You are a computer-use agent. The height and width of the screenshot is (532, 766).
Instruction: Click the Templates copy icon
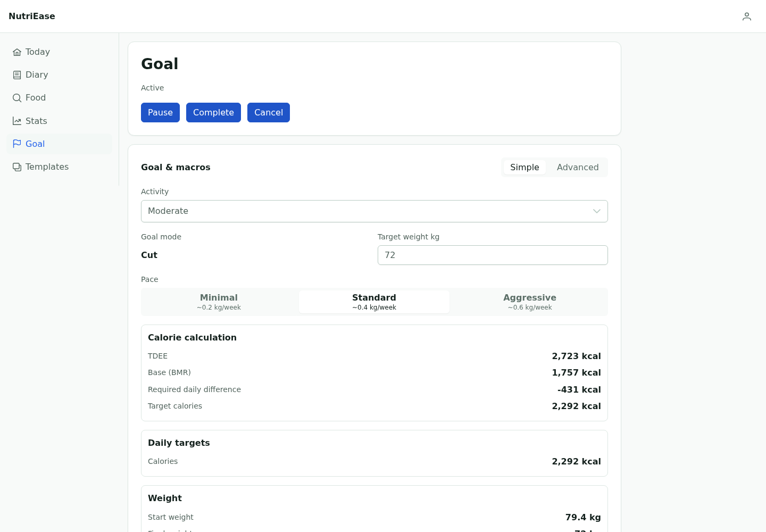click(x=17, y=167)
